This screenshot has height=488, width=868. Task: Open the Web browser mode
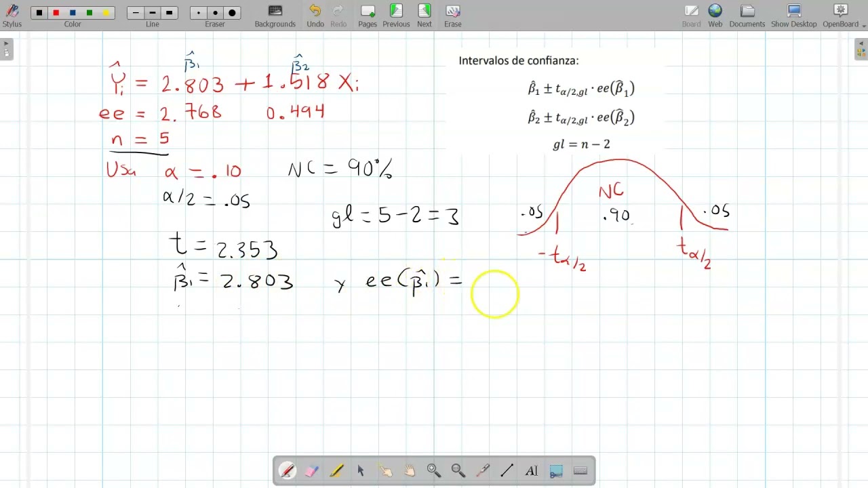[715, 15]
